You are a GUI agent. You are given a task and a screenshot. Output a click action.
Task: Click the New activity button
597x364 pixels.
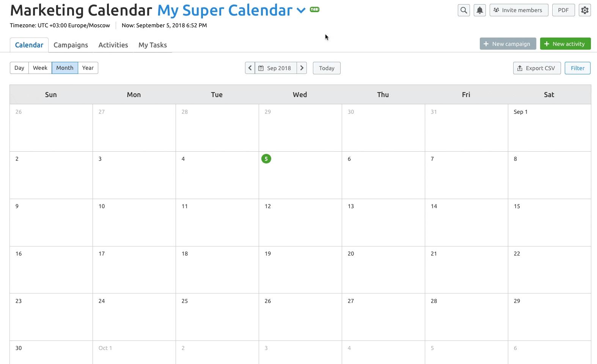pos(565,44)
